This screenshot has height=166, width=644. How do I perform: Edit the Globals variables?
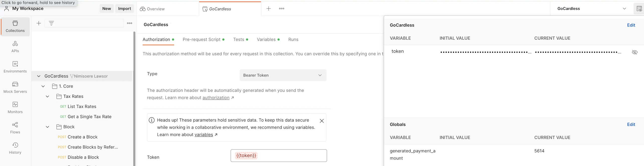(631, 125)
